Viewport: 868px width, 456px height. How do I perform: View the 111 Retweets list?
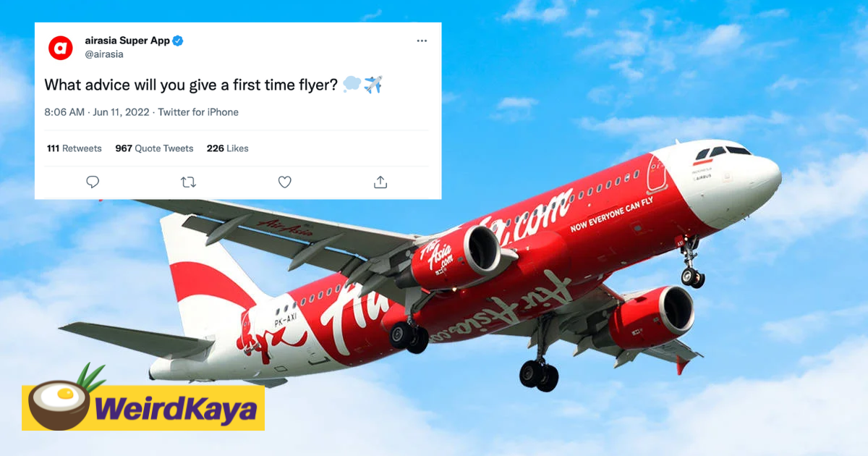(75, 148)
